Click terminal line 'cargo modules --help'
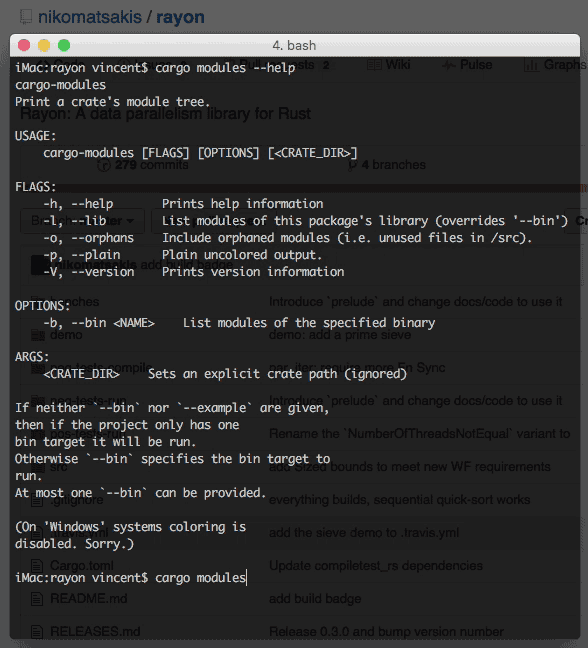This screenshot has height=648, width=588. coord(225,67)
